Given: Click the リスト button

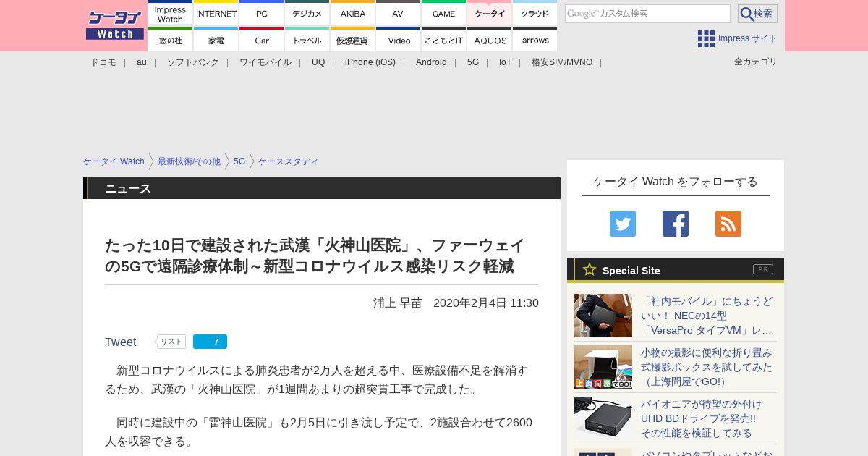Looking at the screenshot, I should click(x=171, y=342).
